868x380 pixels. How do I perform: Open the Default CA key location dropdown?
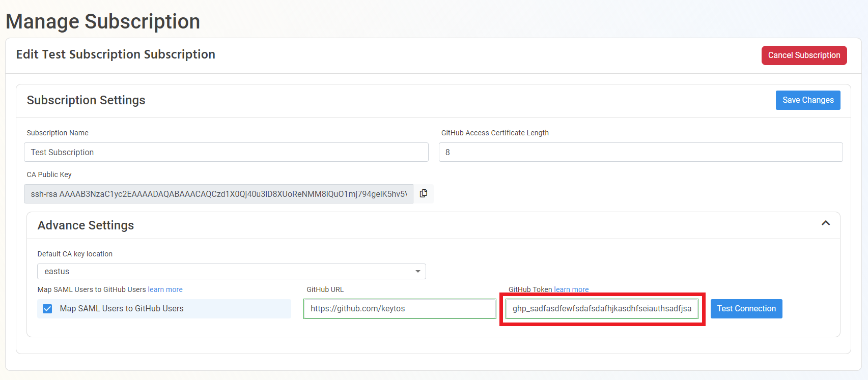[232, 272]
